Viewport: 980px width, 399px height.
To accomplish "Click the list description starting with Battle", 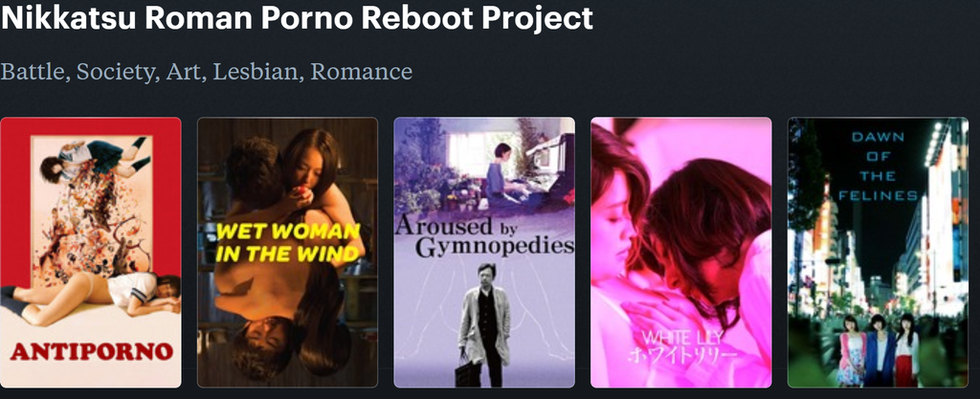I will coord(207,71).
